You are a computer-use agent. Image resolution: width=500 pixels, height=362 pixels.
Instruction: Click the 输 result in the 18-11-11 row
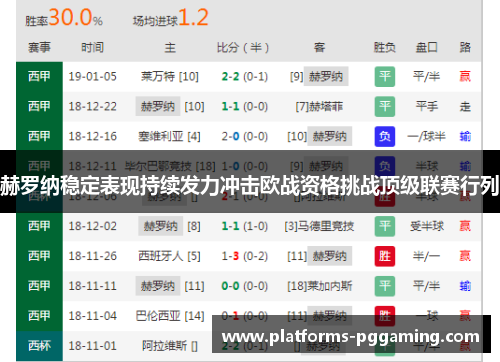click(465, 286)
